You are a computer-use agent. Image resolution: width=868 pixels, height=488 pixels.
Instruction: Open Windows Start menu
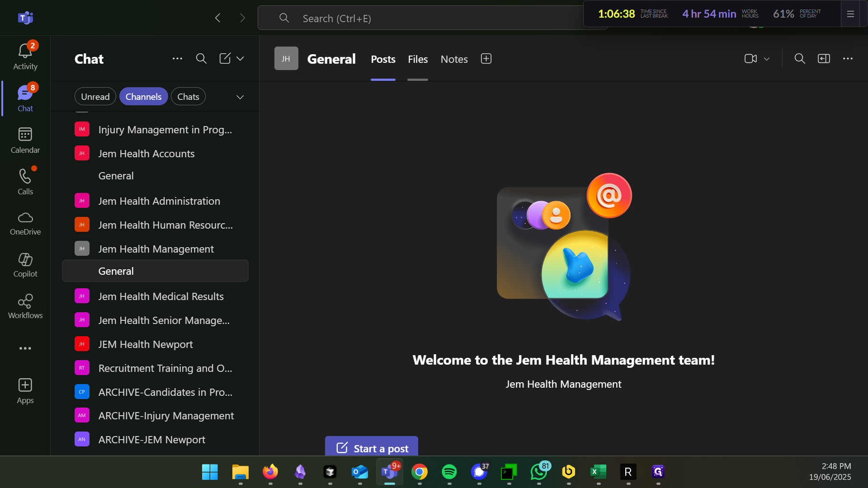point(210,472)
